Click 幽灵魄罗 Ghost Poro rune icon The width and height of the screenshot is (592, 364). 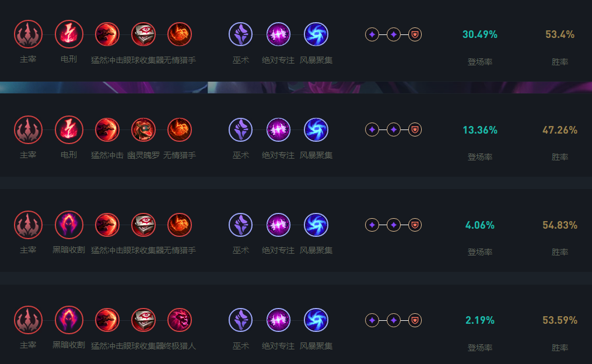click(143, 130)
